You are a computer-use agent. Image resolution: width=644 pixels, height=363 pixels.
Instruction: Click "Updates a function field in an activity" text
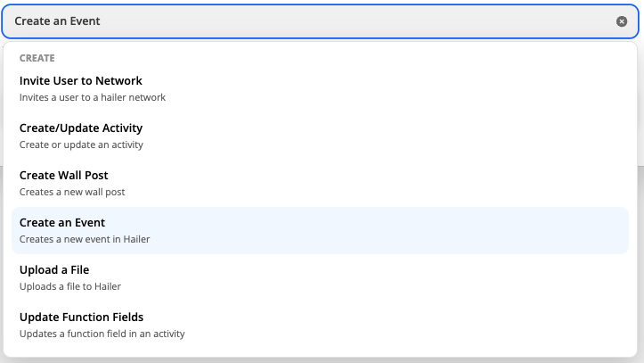click(102, 334)
